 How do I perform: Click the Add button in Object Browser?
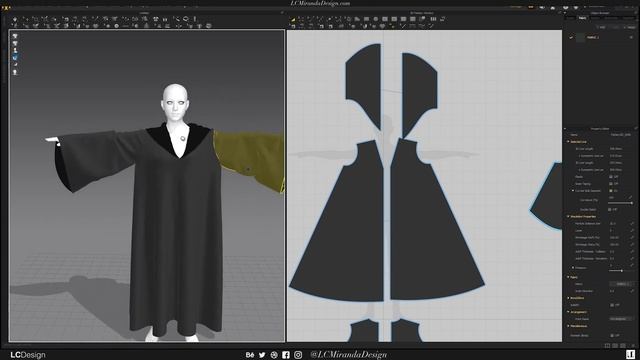(602, 27)
